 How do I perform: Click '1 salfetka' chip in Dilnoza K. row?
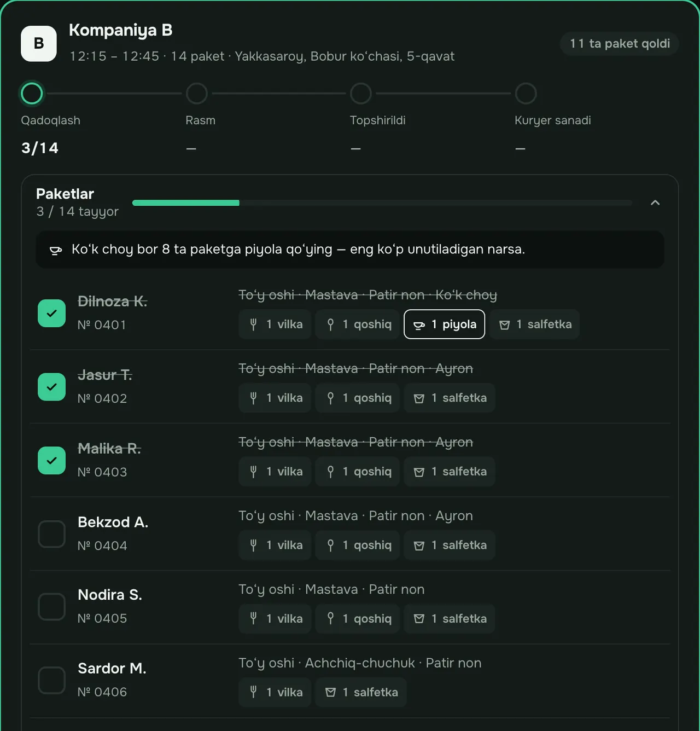[x=534, y=324]
